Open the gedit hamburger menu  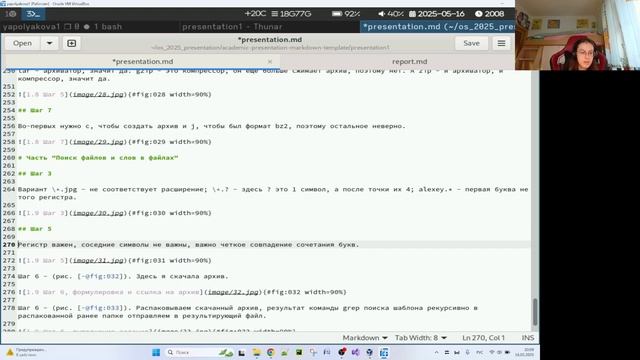click(x=501, y=43)
